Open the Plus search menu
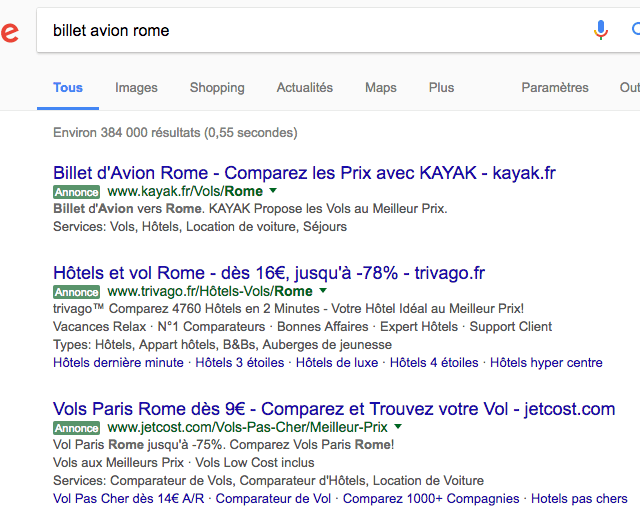 [x=441, y=87]
